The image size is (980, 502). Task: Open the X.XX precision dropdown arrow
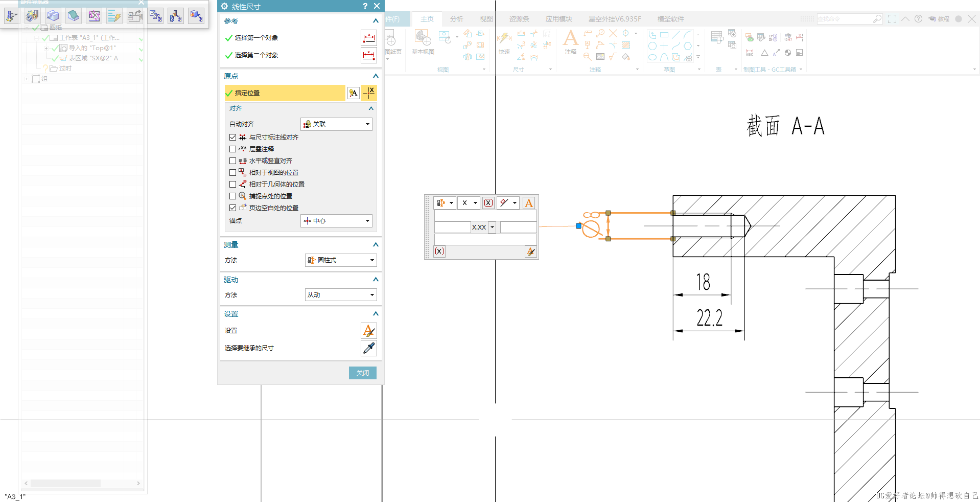(x=492, y=227)
